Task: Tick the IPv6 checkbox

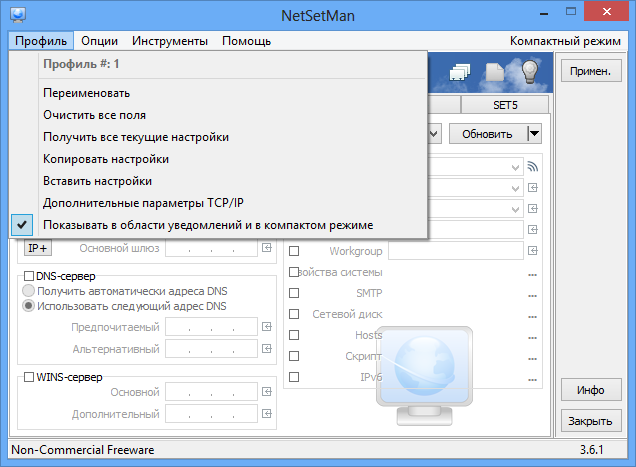Action: click(294, 377)
